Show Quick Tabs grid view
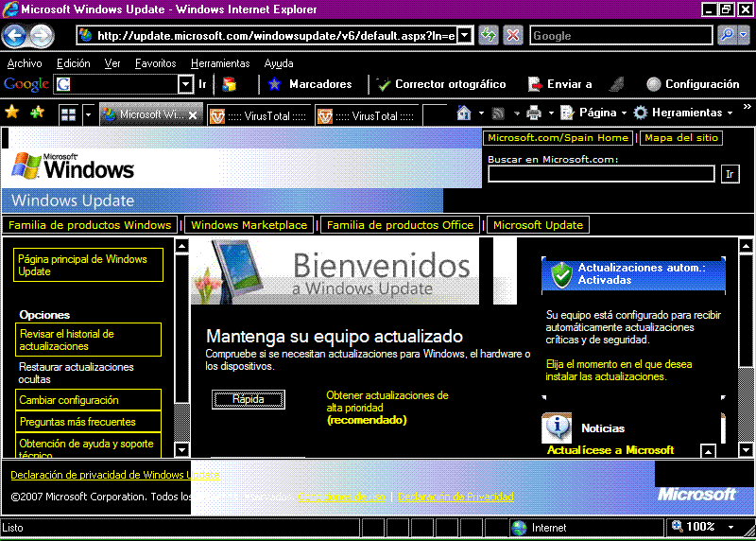Screen dimensions: 756x541 (x=68, y=114)
